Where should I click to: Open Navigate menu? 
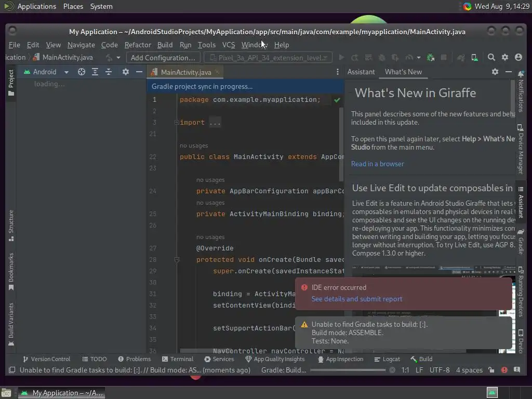coord(81,45)
